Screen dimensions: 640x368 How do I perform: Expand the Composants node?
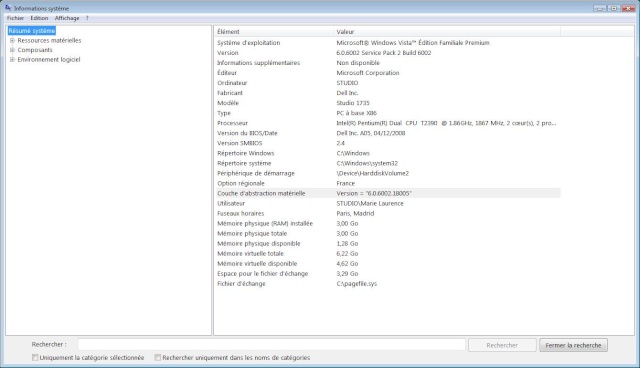[x=12, y=50]
